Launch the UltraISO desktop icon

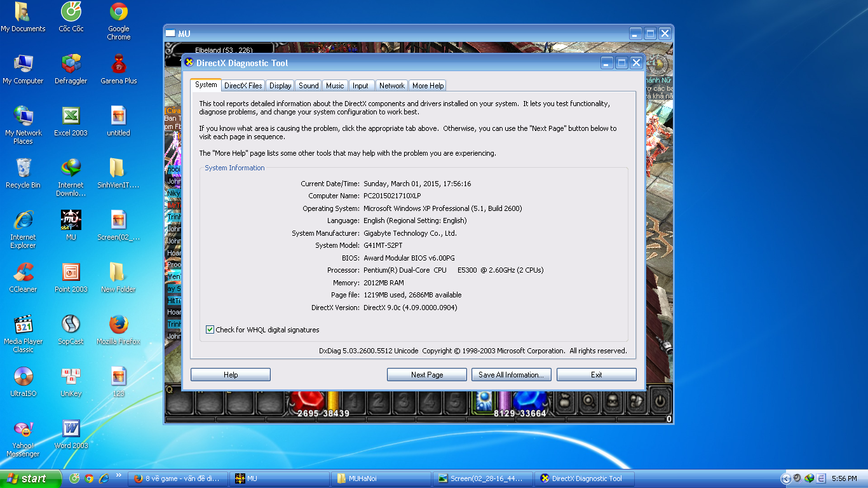click(x=23, y=382)
